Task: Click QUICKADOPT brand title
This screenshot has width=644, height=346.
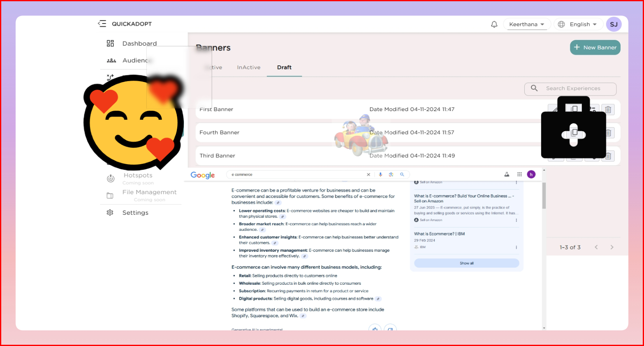Action: [x=132, y=24]
